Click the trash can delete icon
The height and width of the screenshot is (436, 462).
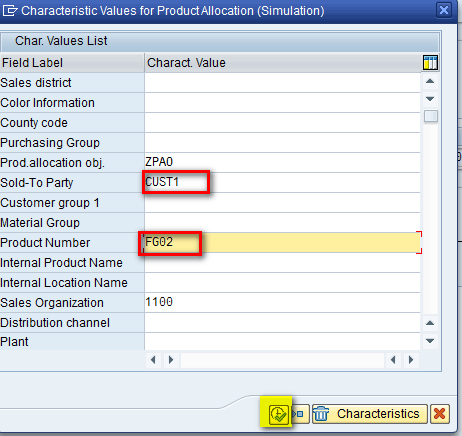pyautogui.click(x=322, y=414)
